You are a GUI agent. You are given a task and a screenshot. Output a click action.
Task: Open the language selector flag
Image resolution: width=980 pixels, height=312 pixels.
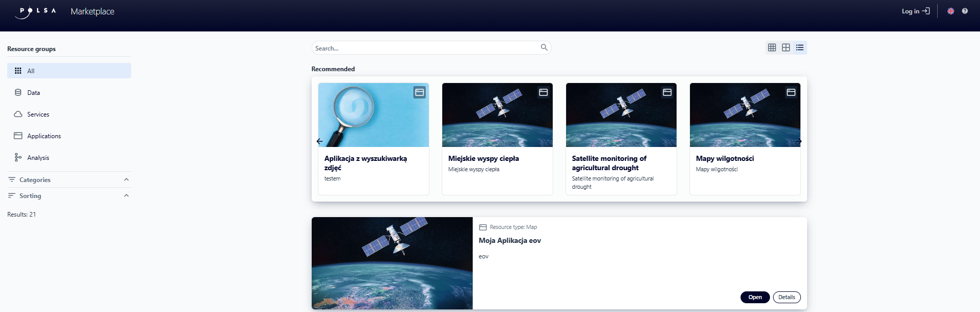(x=951, y=11)
